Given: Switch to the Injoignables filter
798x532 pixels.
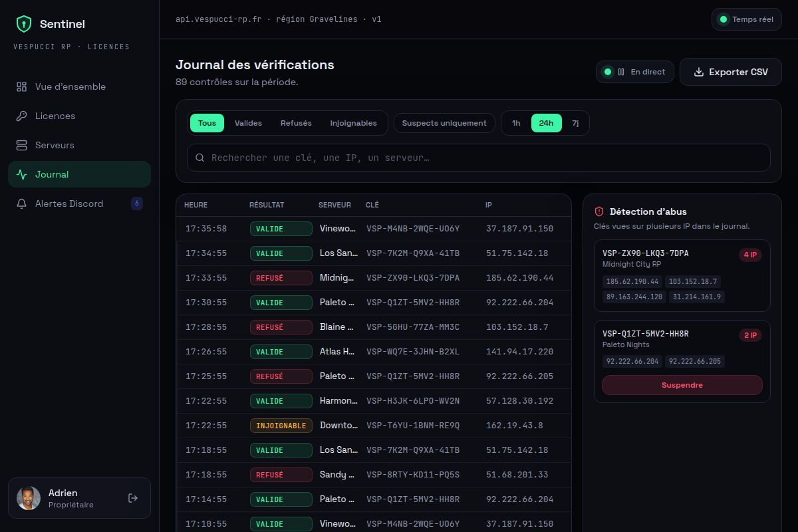Looking at the screenshot, I should (353, 123).
